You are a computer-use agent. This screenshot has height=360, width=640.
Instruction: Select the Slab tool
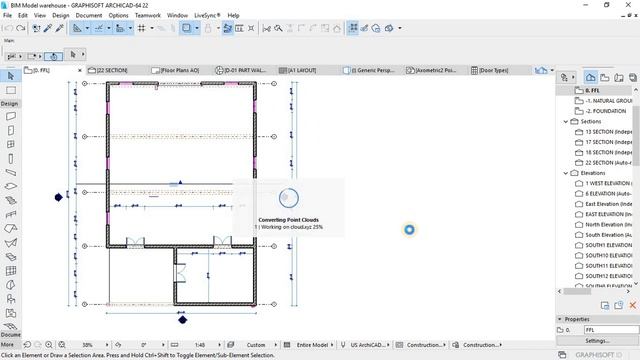click(11, 187)
